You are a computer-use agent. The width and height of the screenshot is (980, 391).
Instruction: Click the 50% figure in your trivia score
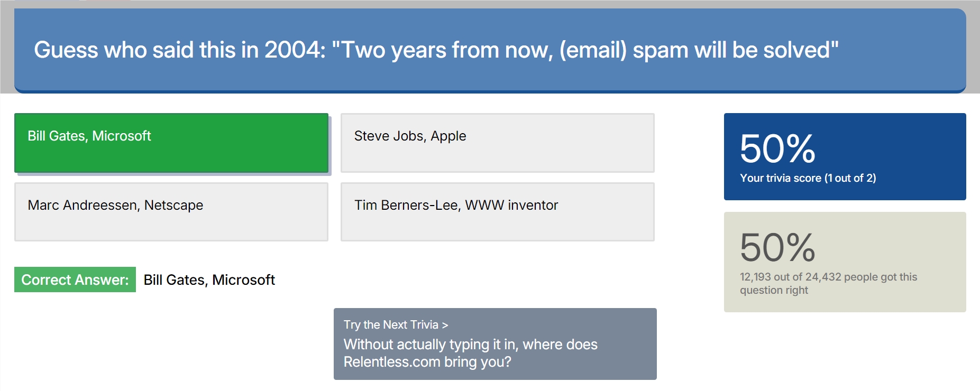click(x=777, y=148)
